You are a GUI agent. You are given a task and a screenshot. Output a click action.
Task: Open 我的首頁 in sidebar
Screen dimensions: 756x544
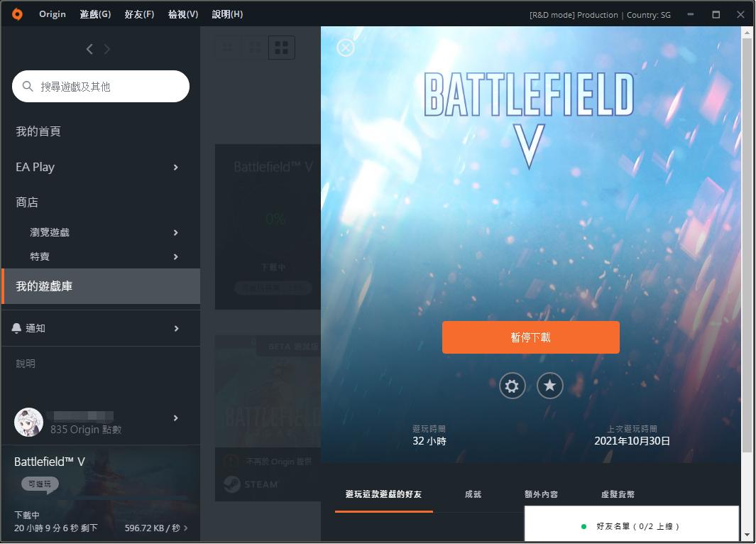38,131
